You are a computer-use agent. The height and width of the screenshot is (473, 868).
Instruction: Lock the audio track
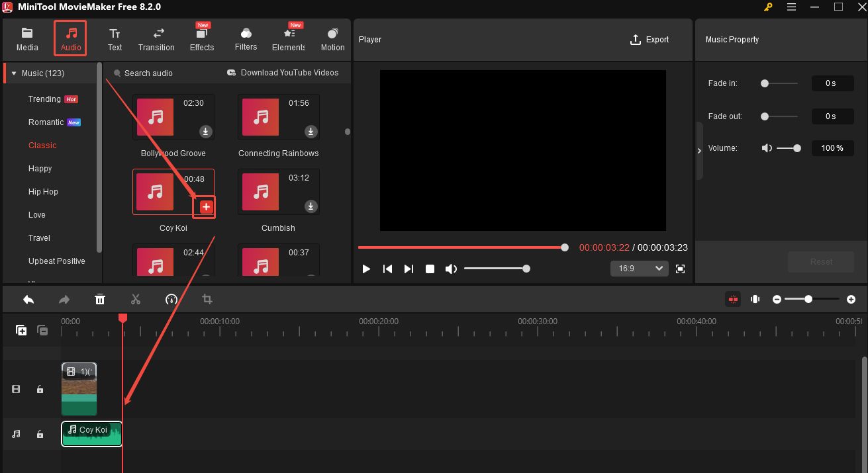pos(40,435)
